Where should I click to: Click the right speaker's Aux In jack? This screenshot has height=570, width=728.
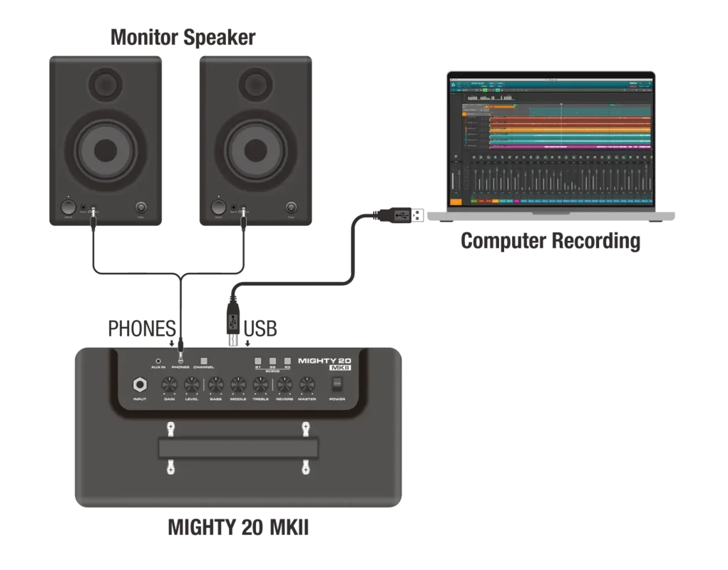pos(234,208)
